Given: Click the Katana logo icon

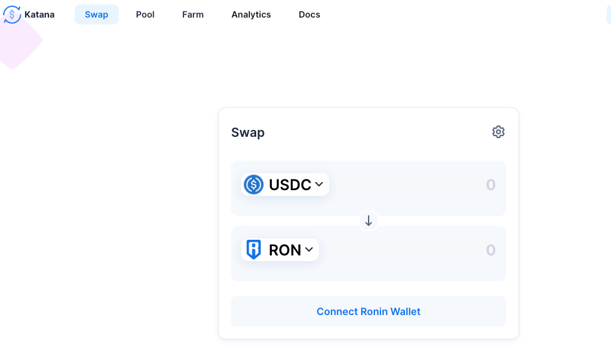Looking at the screenshot, I should pos(12,14).
